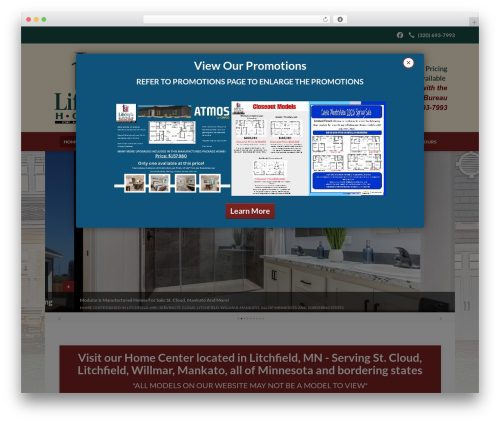Click the yellow macOS minimize button
Viewport: 500px width, 423px height.
click(36, 19)
